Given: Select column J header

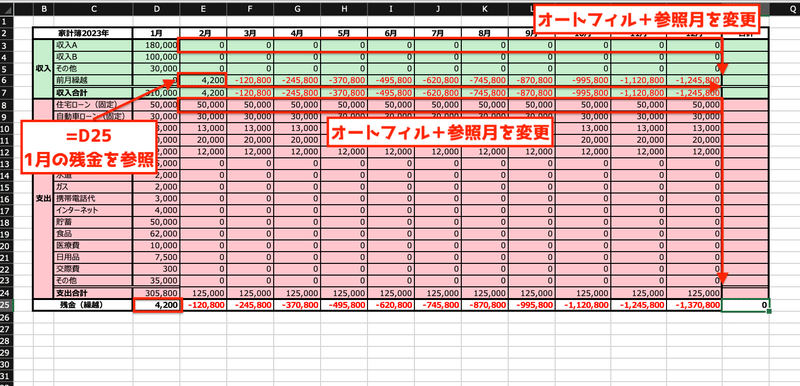Looking at the screenshot, I should point(438,8).
